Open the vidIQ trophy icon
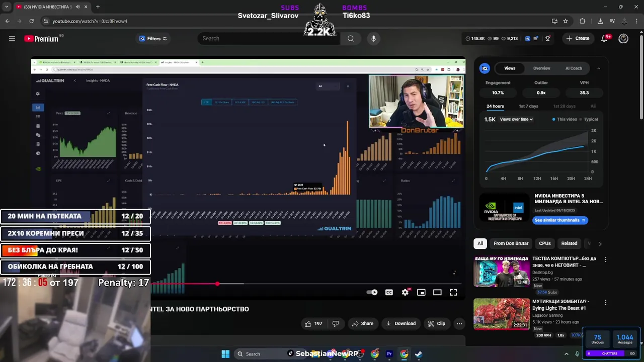The width and height of the screenshot is (644, 362). pyautogui.click(x=548, y=39)
